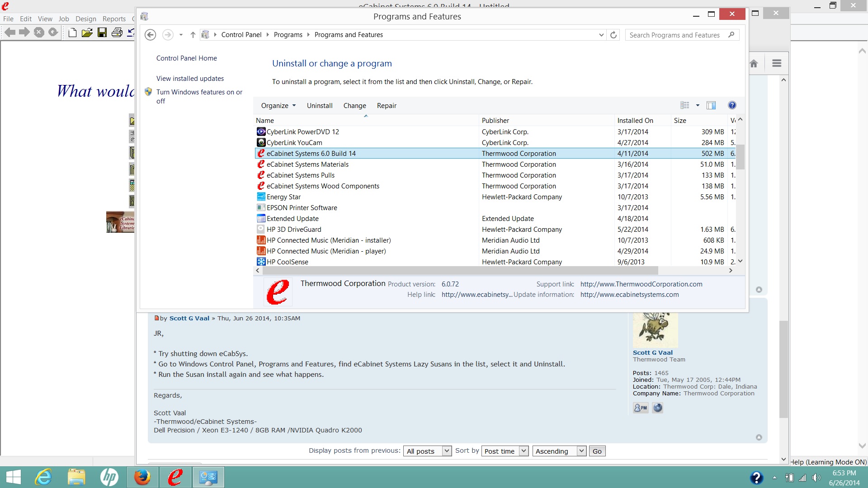Open the Reports menu
The height and width of the screenshot is (488, 868).
(x=114, y=19)
